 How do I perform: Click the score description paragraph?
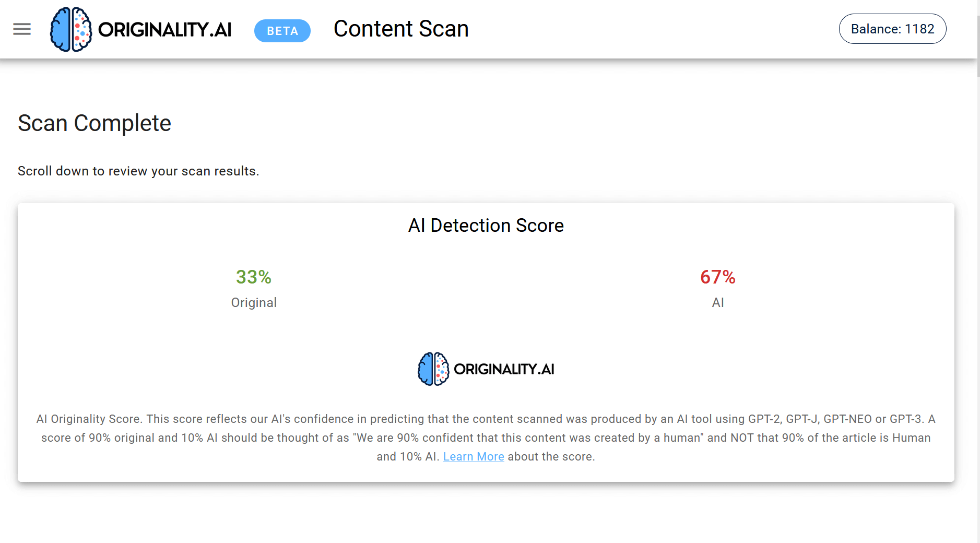click(x=486, y=438)
